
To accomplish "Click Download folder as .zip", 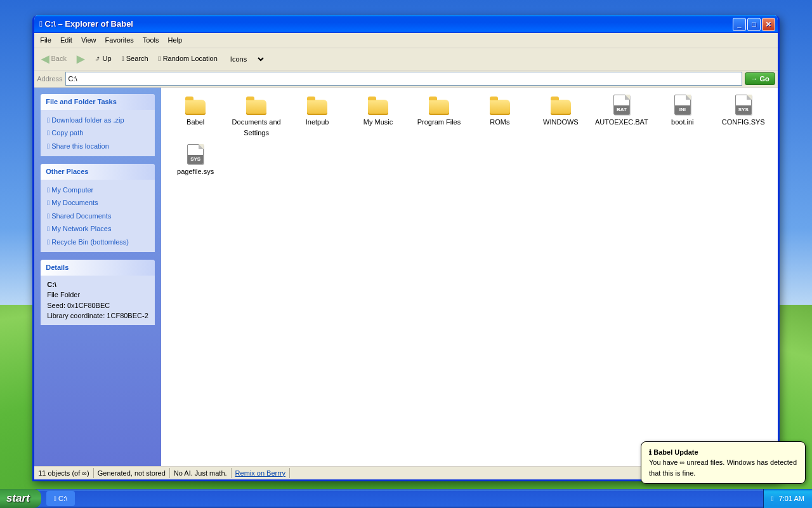I will coord(86,120).
